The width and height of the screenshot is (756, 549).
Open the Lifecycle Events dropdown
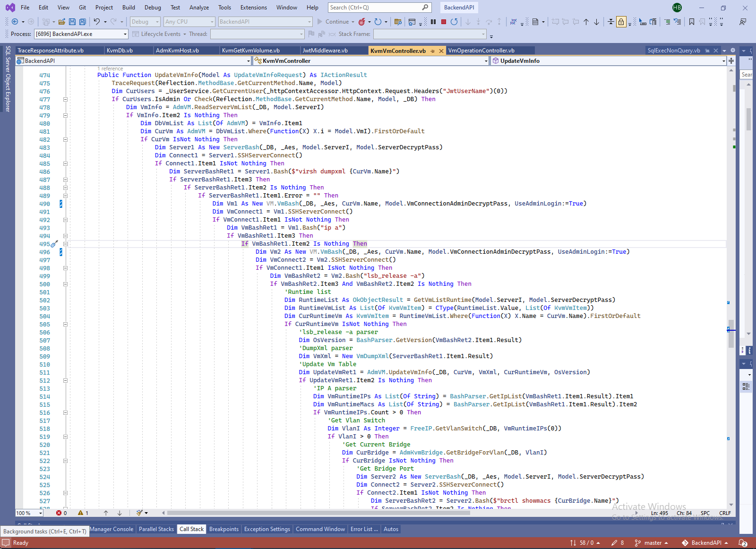point(160,34)
